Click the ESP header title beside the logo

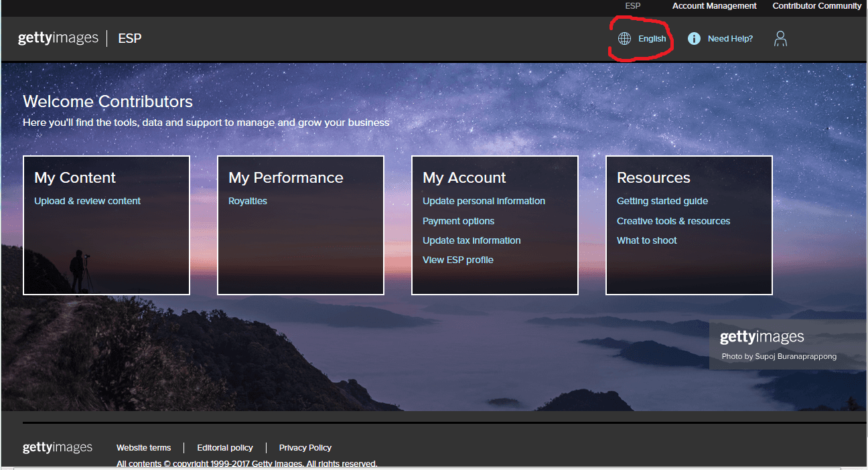(130, 38)
